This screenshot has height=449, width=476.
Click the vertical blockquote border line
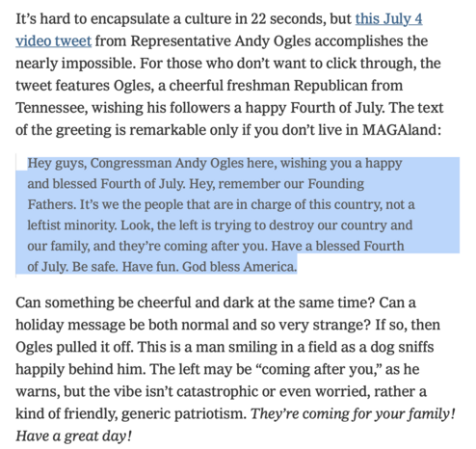(16, 215)
